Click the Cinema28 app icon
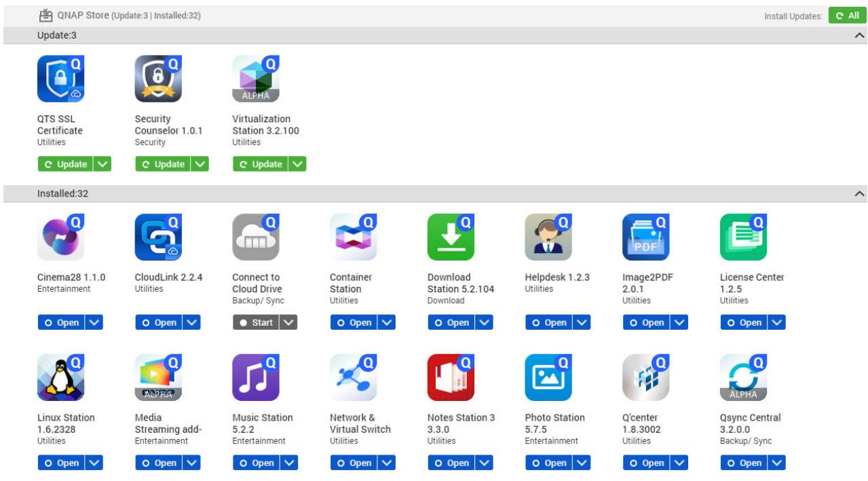868x481 pixels. (x=60, y=237)
